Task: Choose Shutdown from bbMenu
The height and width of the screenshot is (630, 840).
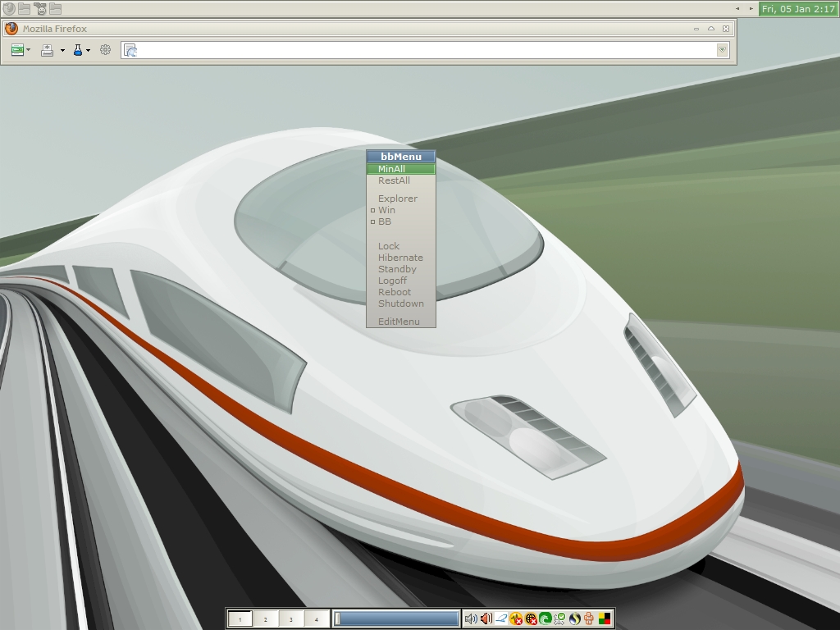Action: pyautogui.click(x=400, y=304)
